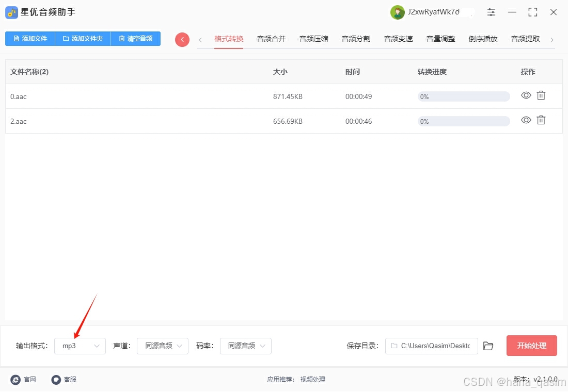Switch to the 音频合并 tab
Viewport: 568px width, 392px height.
coord(271,39)
